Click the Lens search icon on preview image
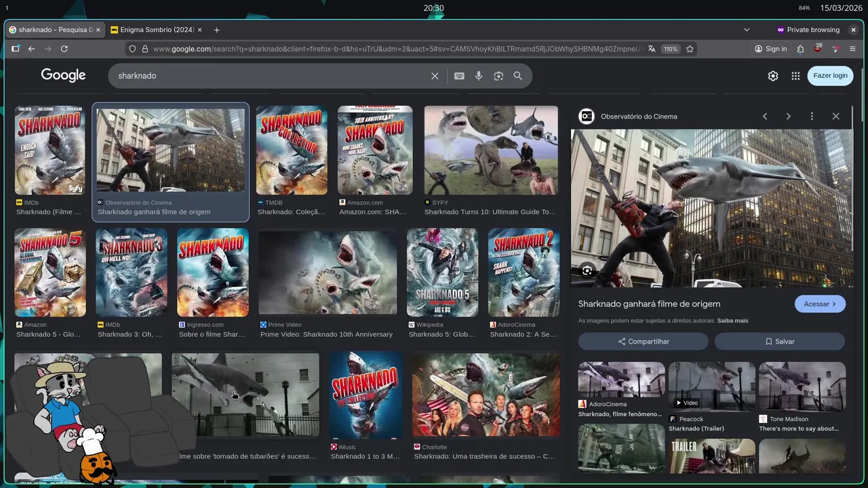868x488 pixels. [587, 271]
